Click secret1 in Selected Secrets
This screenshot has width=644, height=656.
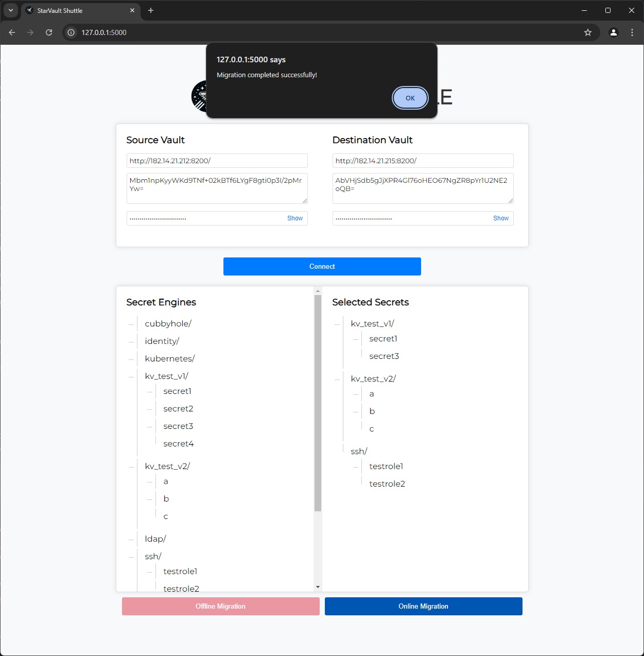tap(383, 339)
